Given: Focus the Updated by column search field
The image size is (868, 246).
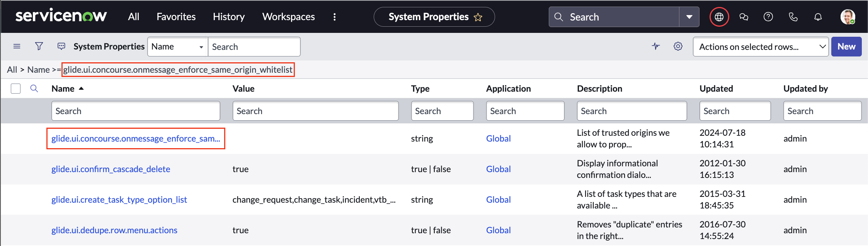Looking at the screenshot, I should pyautogui.click(x=822, y=111).
